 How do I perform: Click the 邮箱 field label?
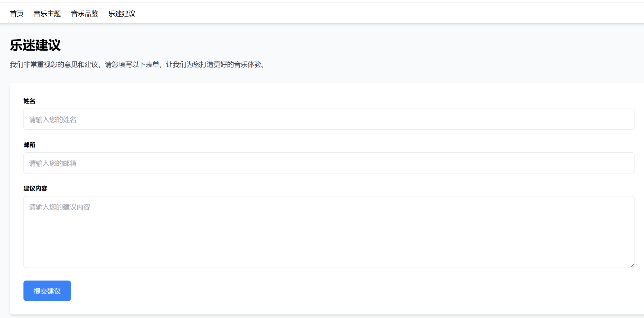point(29,145)
